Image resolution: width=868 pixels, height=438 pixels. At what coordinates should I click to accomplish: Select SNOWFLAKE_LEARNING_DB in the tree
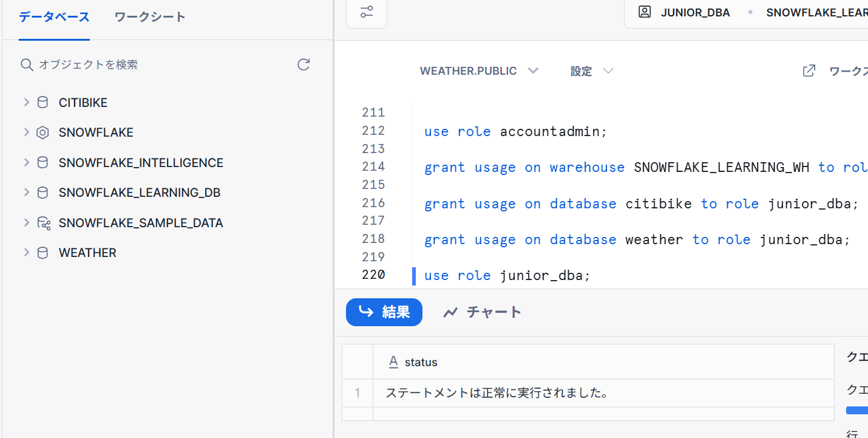[140, 193]
